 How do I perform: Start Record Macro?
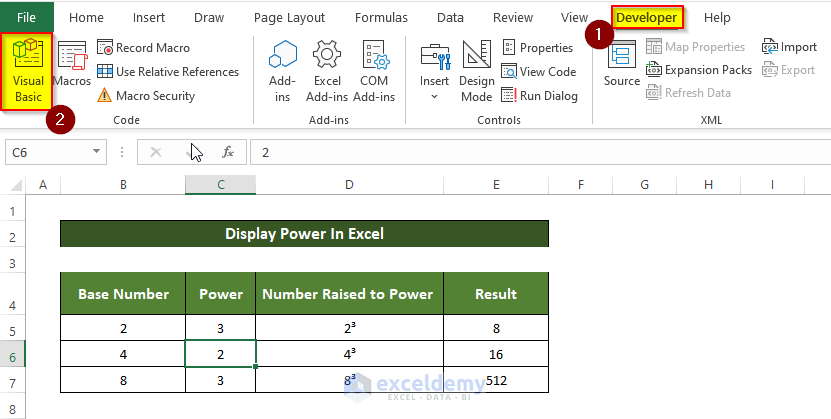coord(143,48)
